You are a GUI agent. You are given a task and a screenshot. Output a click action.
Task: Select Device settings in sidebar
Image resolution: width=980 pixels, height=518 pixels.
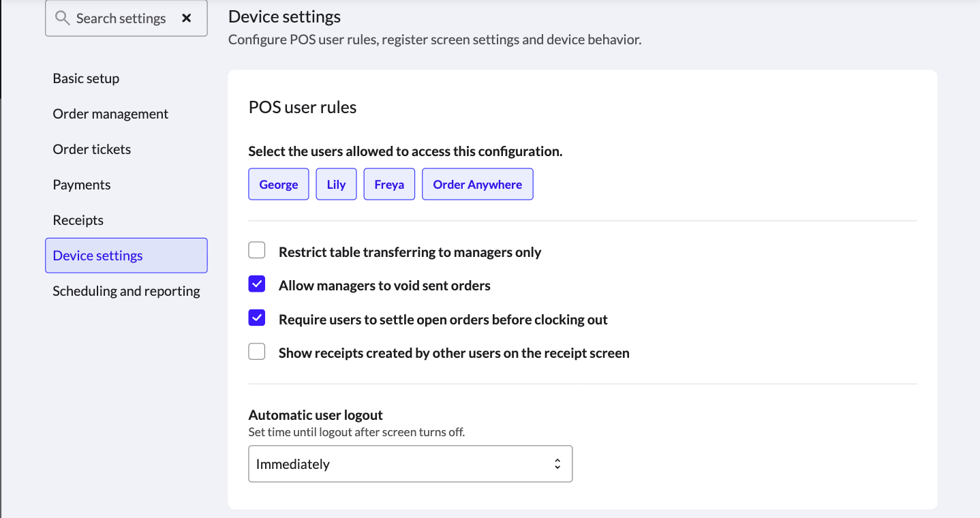tap(98, 256)
